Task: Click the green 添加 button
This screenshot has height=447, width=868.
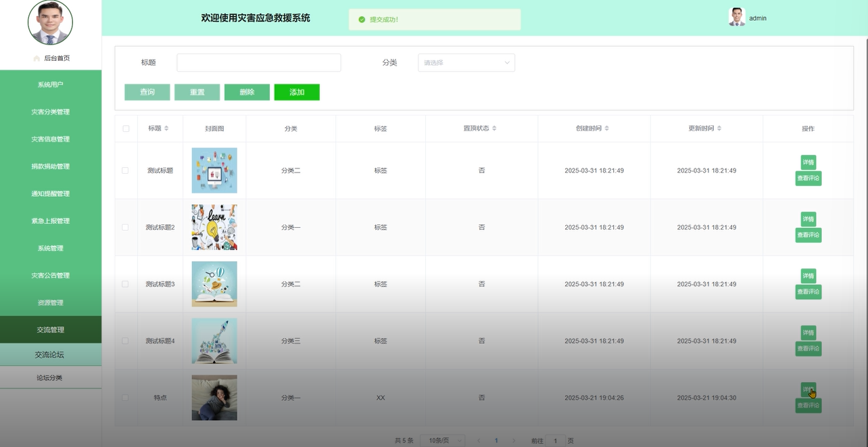Action: pos(297,92)
